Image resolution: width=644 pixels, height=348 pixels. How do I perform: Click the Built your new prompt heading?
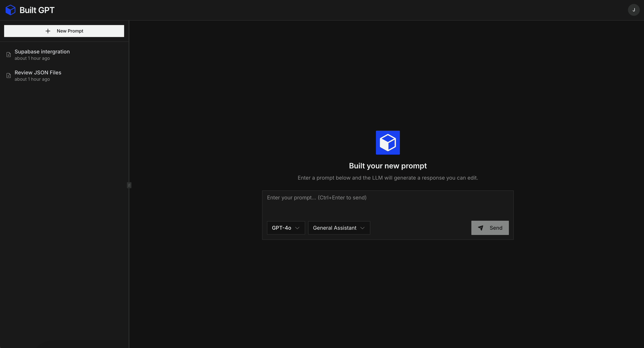click(388, 166)
